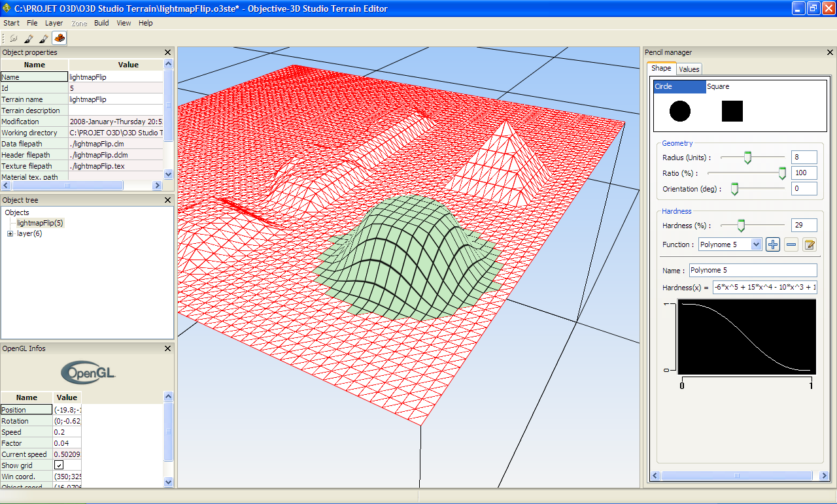This screenshot has height=504, width=837.
Task: Open the Build menu
Action: tap(101, 23)
